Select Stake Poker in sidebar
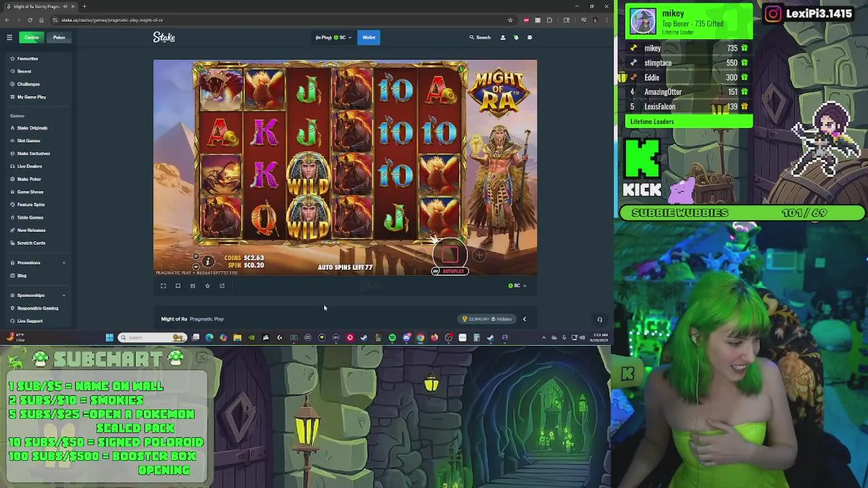868x488 pixels. tap(38, 179)
